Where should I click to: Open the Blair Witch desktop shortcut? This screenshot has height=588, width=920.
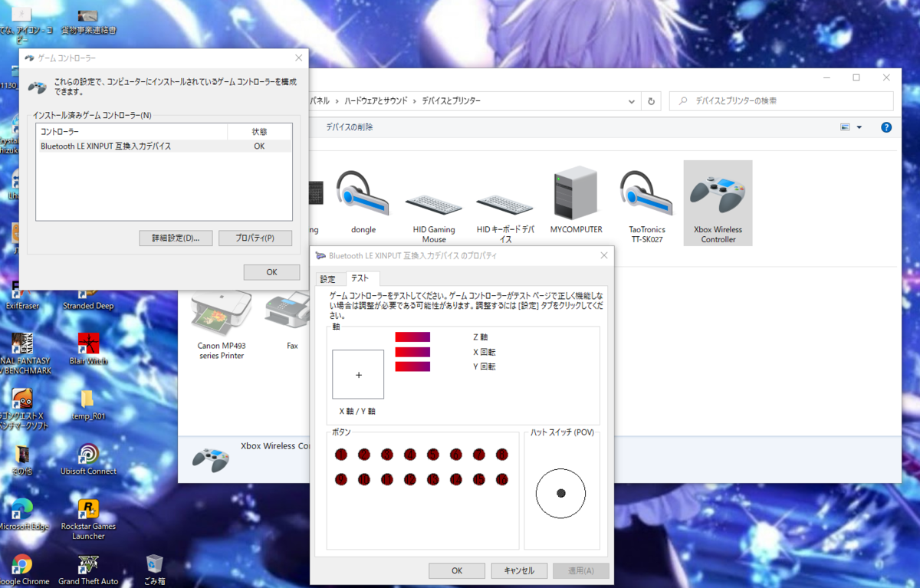88,349
